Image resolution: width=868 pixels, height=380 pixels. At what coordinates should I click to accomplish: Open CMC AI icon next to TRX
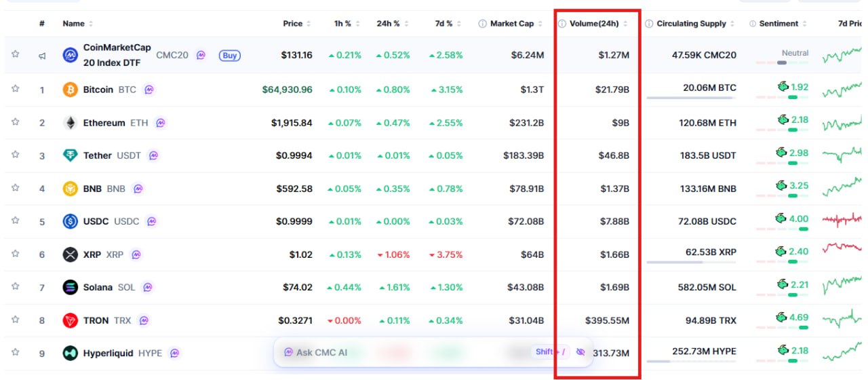click(x=144, y=320)
